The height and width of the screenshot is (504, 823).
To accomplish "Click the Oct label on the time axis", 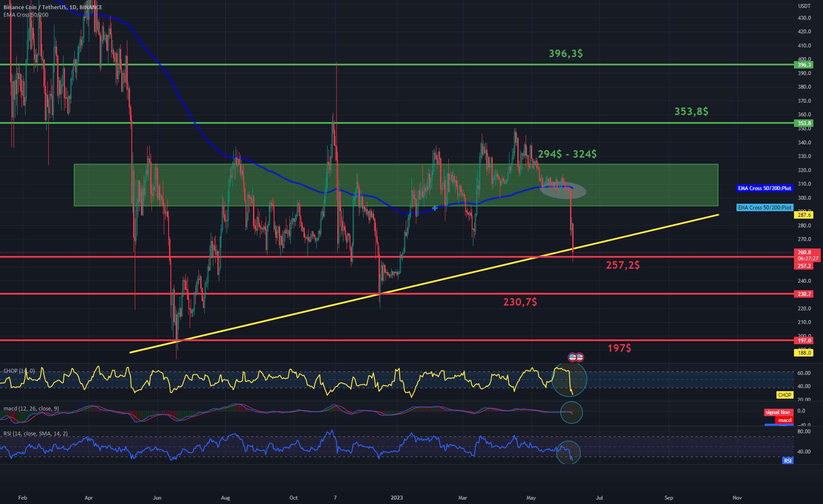I will [294, 498].
